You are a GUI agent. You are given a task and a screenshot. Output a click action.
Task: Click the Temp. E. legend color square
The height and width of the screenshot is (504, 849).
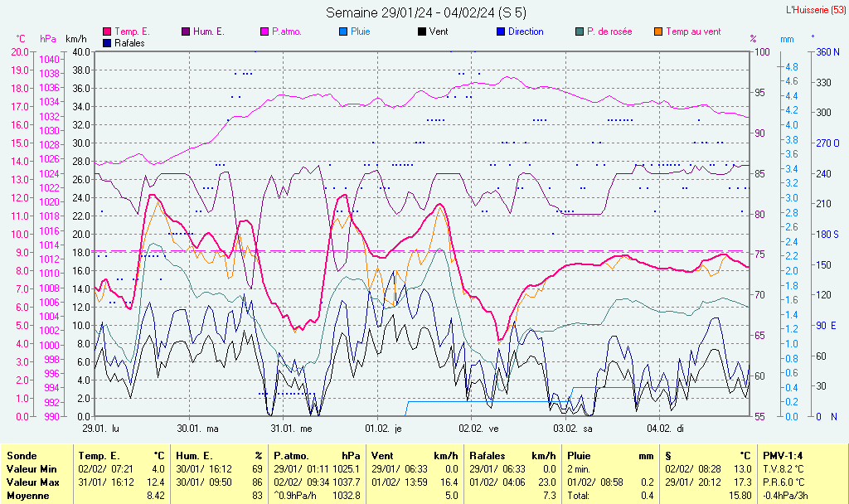point(107,32)
